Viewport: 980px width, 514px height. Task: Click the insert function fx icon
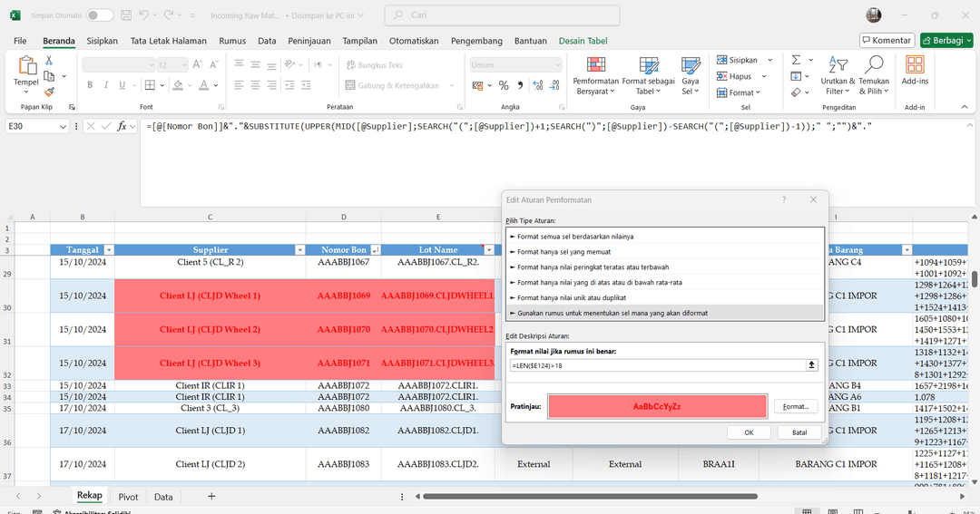pos(122,126)
